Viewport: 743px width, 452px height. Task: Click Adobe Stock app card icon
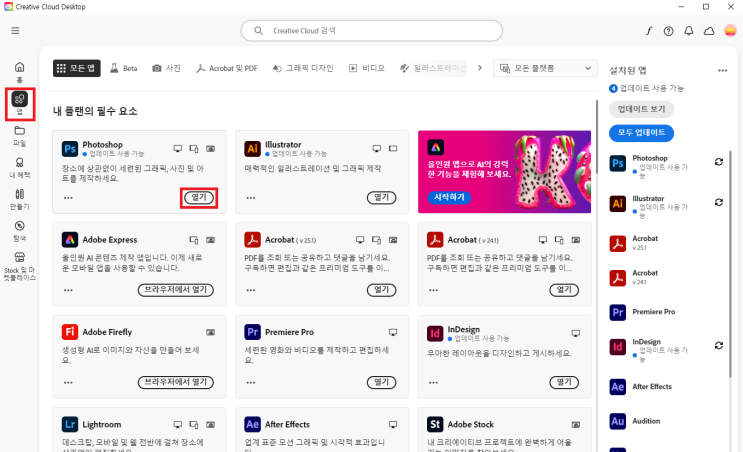point(435,425)
